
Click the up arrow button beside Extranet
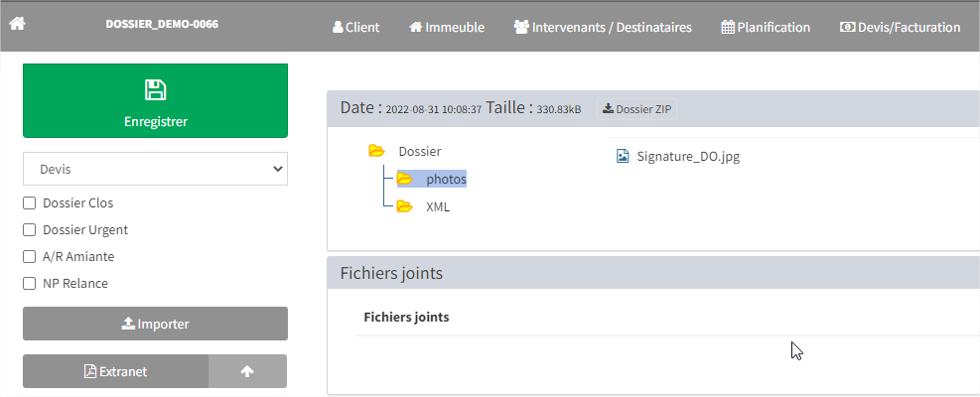[247, 371]
